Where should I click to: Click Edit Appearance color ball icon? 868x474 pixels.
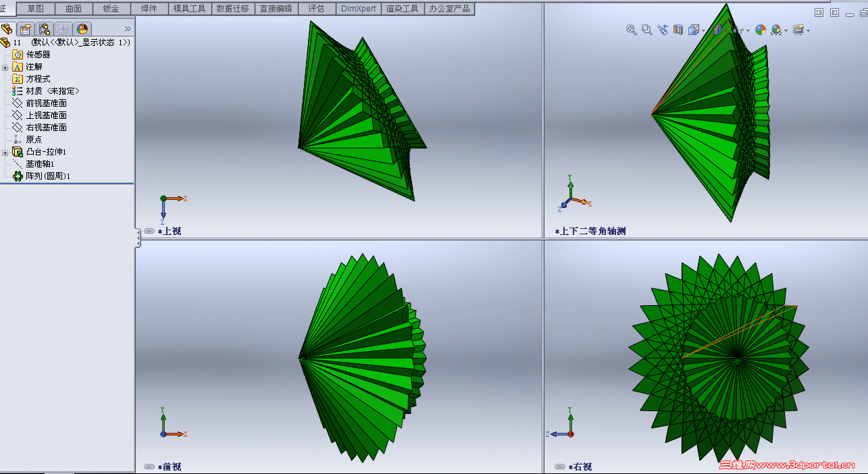[761, 30]
